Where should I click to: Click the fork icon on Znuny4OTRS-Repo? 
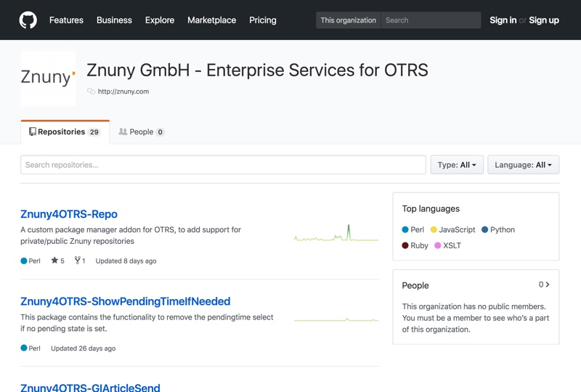77,261
